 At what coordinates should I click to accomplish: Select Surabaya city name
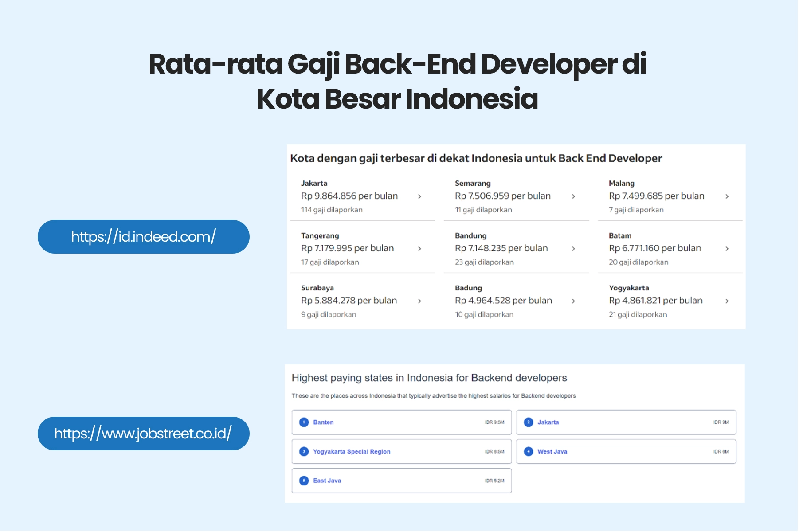click(x=317, y=288)
